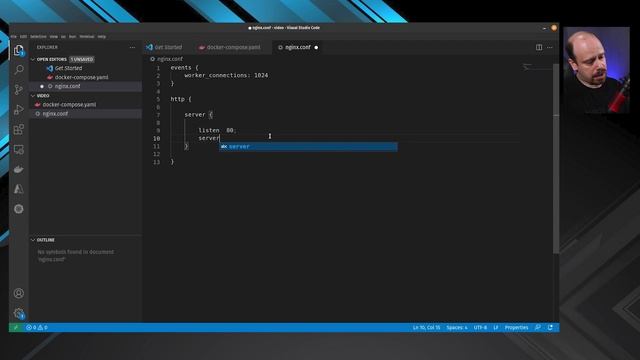Open the Manage gear icon
Screen dimensions: 640x360
click(x=19, y=313)
